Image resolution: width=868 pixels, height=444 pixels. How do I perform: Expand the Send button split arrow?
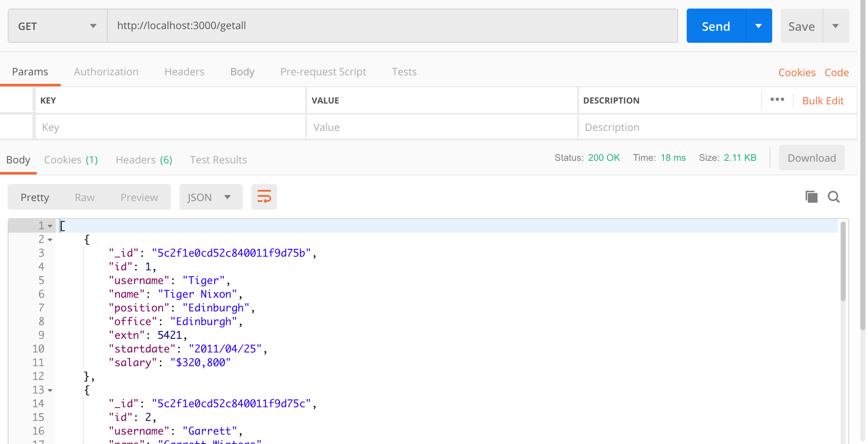point(759,26)
